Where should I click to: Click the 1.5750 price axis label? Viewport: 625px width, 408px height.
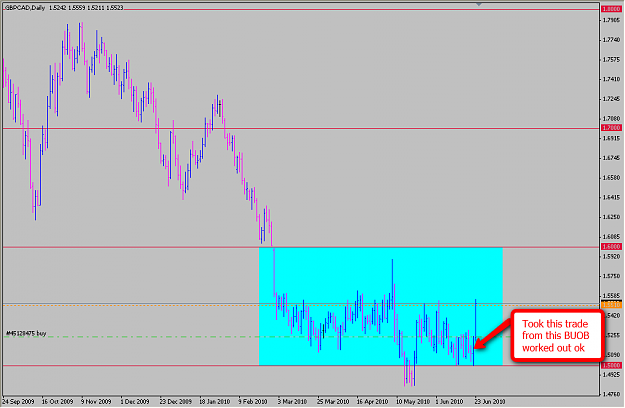(612, 276)
